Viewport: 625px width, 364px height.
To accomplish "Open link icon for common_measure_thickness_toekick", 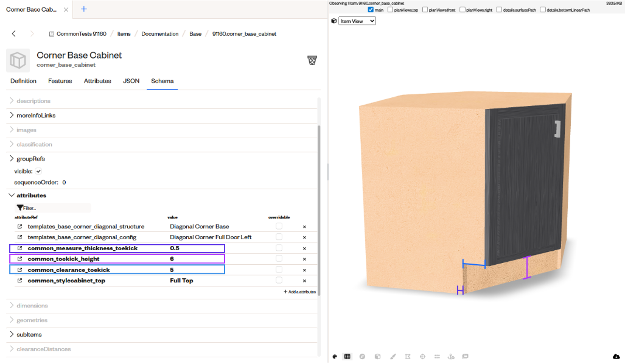I will click(x=19, y=248).
